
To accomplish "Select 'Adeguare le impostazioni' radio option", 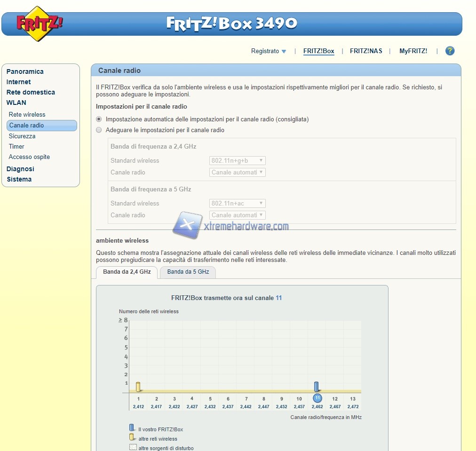I will (x=99, y=130).
